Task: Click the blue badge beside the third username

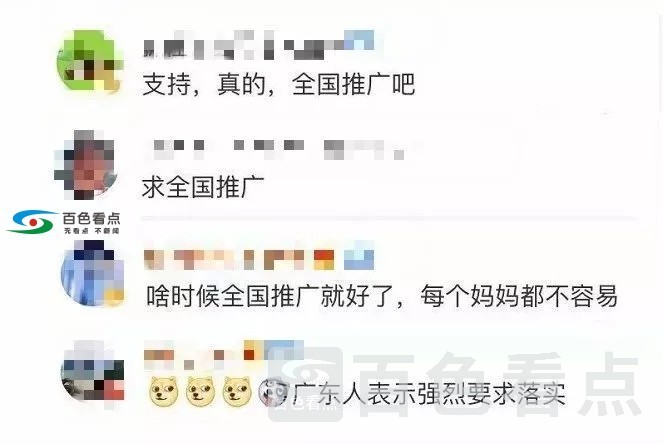Action: (x=359, y=257)
